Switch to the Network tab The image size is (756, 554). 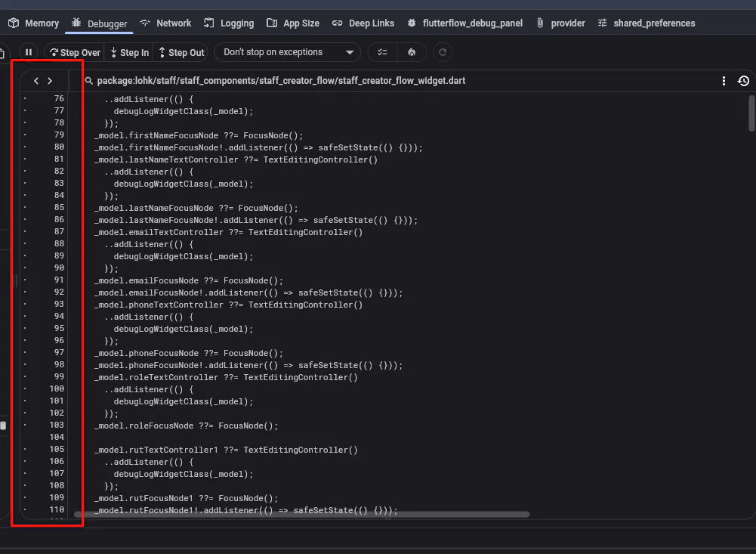click(166, 23)
